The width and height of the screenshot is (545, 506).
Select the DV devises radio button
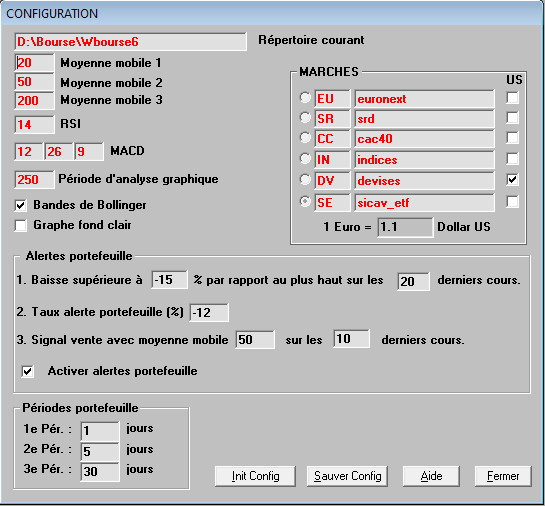[305, 180]
